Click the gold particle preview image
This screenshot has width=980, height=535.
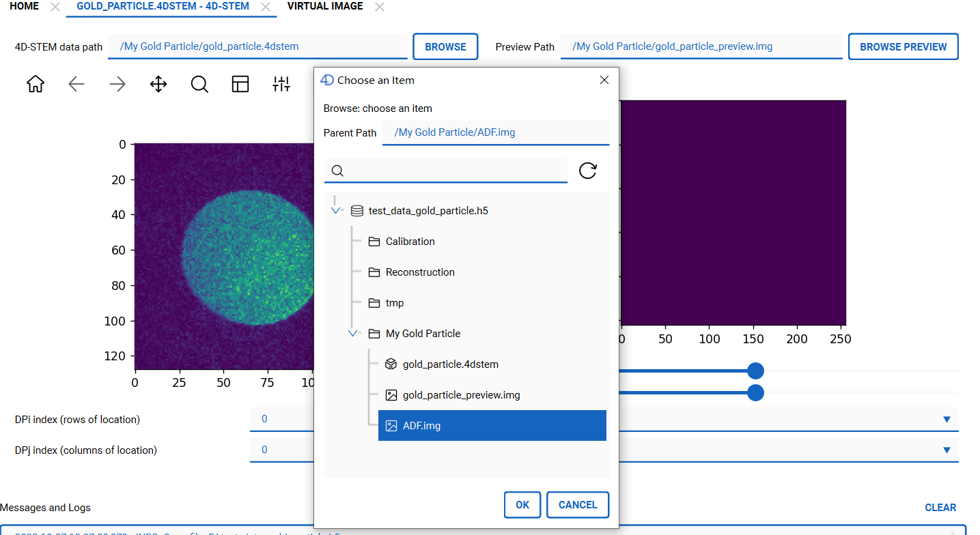point(224,257)
